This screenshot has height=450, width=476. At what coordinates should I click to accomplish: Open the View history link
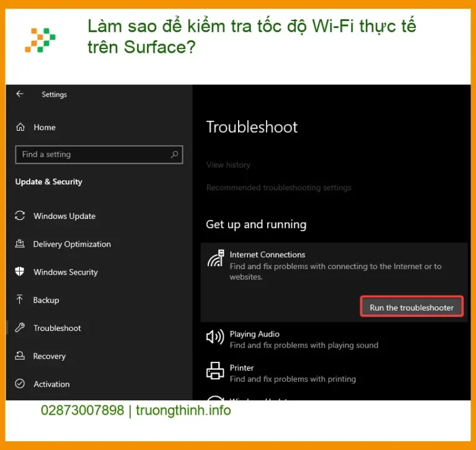228,165
